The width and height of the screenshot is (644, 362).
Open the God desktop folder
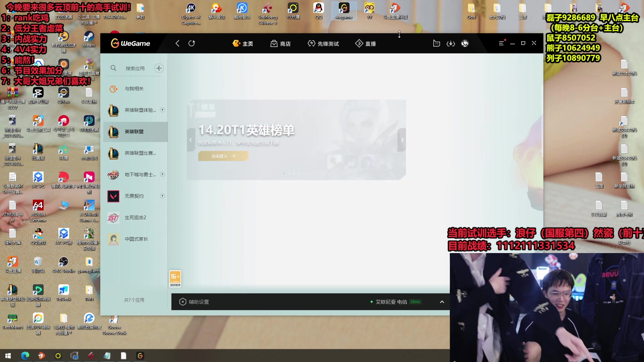[471, 11]
